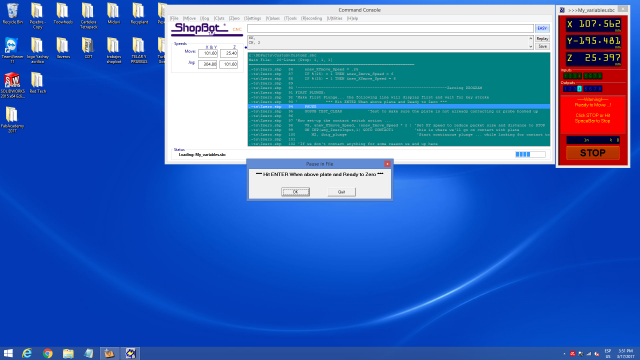Open the Cartelera Tetrapack desktop folder
640x360 pixels.
pyautogui.click(x=88, y=16)
